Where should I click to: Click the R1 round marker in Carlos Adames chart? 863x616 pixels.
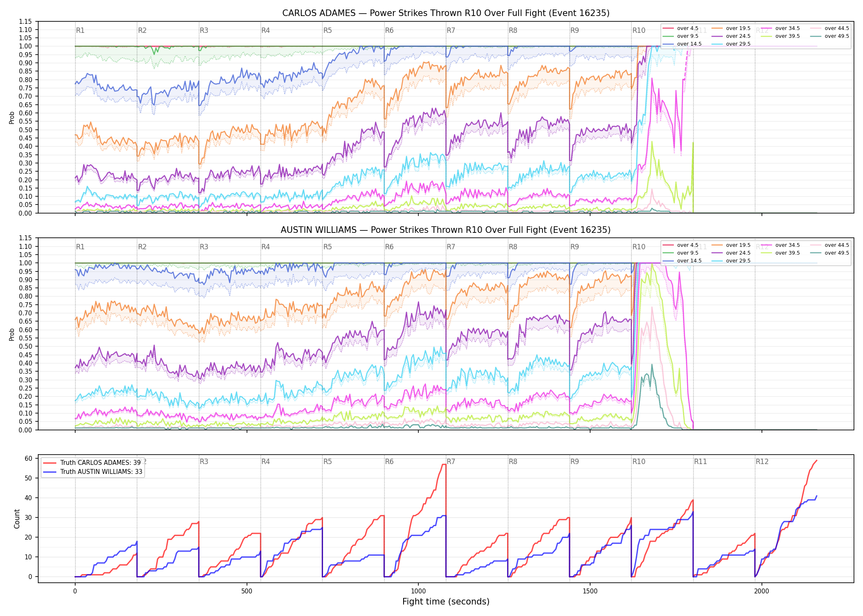[80, 30]
